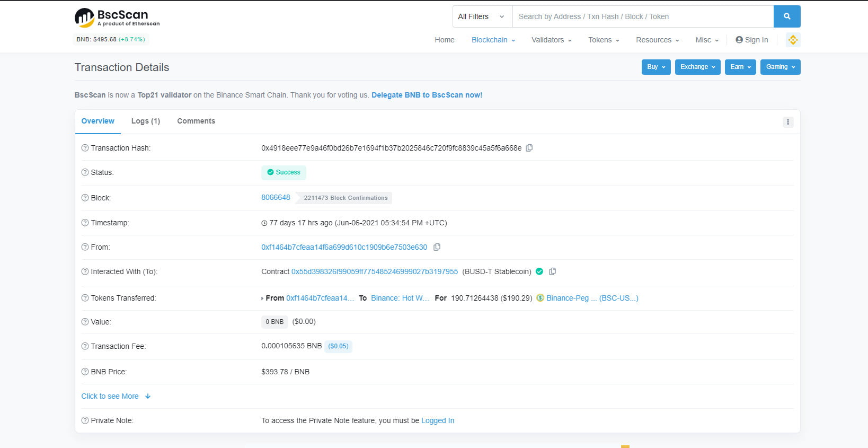Screen dimensions: 868x448
Task: Open the From address 0xf1464b7c link
Action: click(x=344, y=247)
